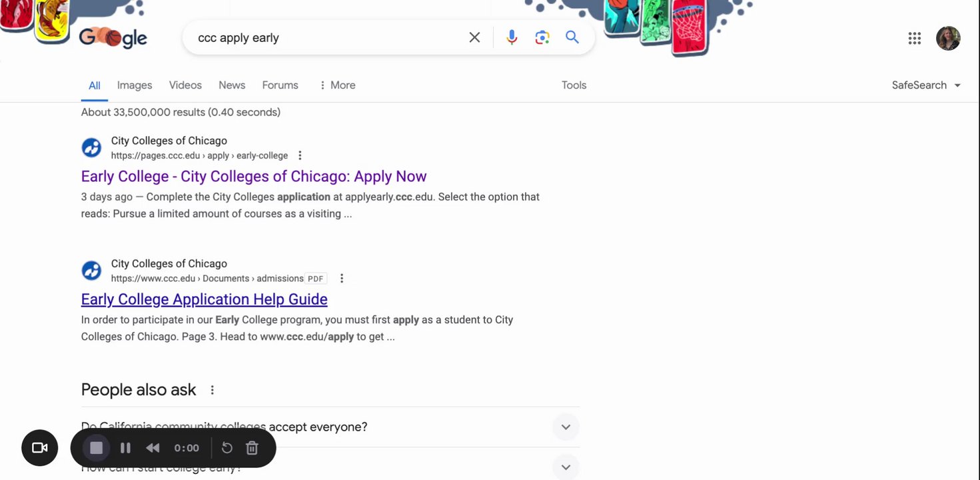Switch to the News tab
980x480 pixels.
click(x=232, y=85)
